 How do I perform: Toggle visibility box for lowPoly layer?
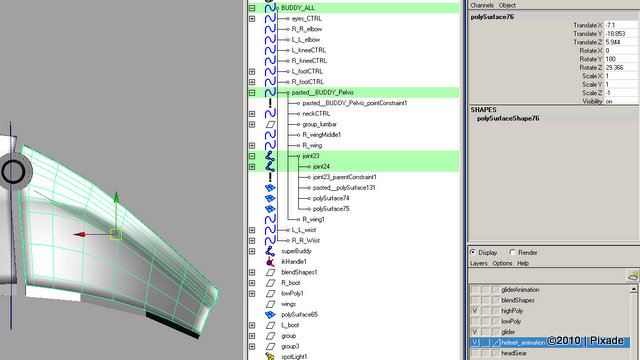pyautogui.click(x=475, y=321)
